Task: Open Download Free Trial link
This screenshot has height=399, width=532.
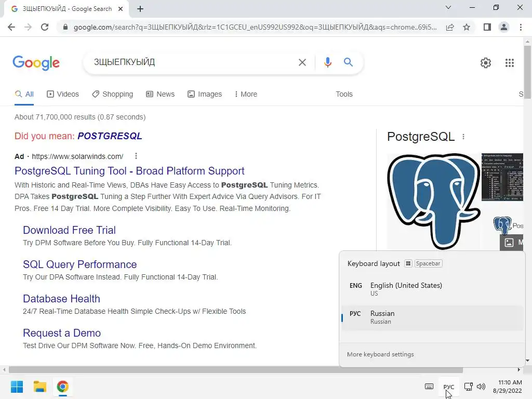Action: click(69, 230)
